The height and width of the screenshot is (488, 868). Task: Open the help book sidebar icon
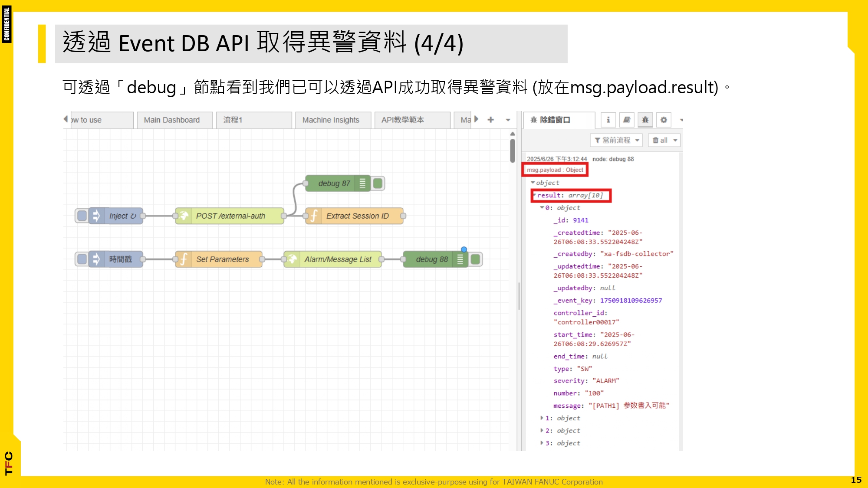click(x=627, y=120)
